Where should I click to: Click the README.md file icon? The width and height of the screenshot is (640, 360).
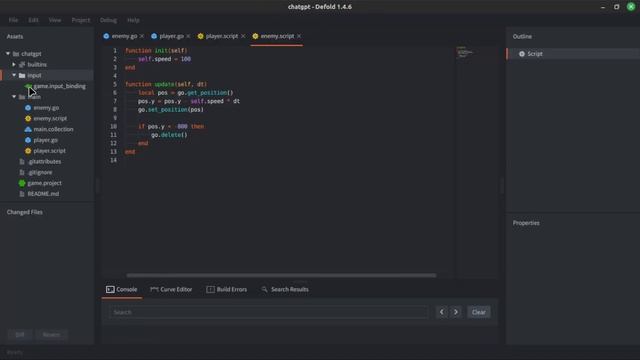(22, 194)
